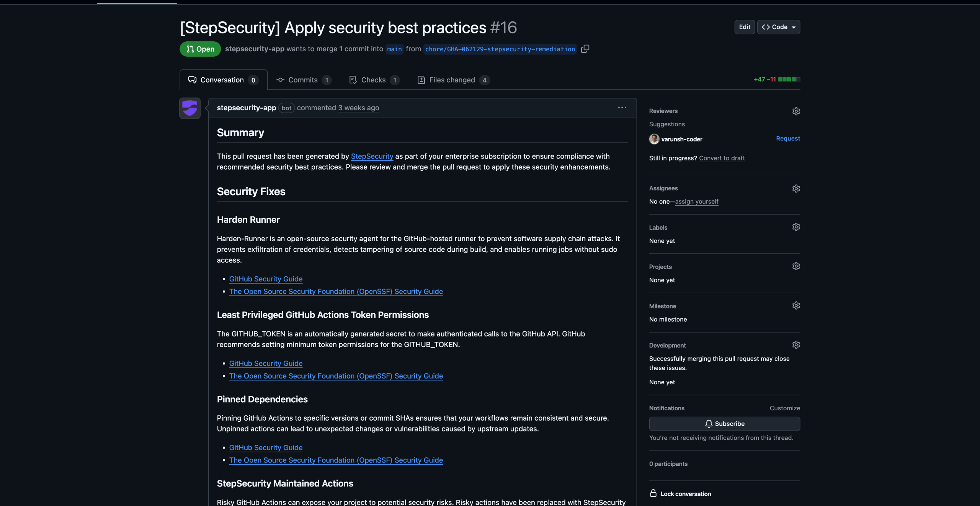Open Milestone gear settings
The image size is (980, 506).
tap(796, 305)
